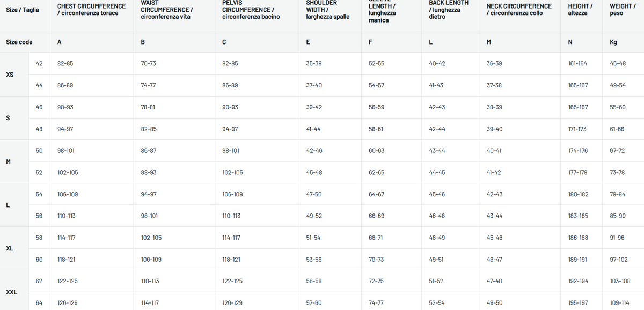Click height value 195-197 cell
Viewport: 644px width, 310px height.
coord(578,303)
